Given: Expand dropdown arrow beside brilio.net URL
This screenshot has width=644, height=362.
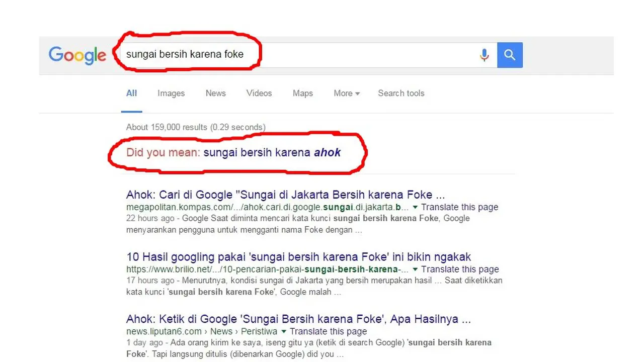Looking at the screenshot, I should coord(415,269).
